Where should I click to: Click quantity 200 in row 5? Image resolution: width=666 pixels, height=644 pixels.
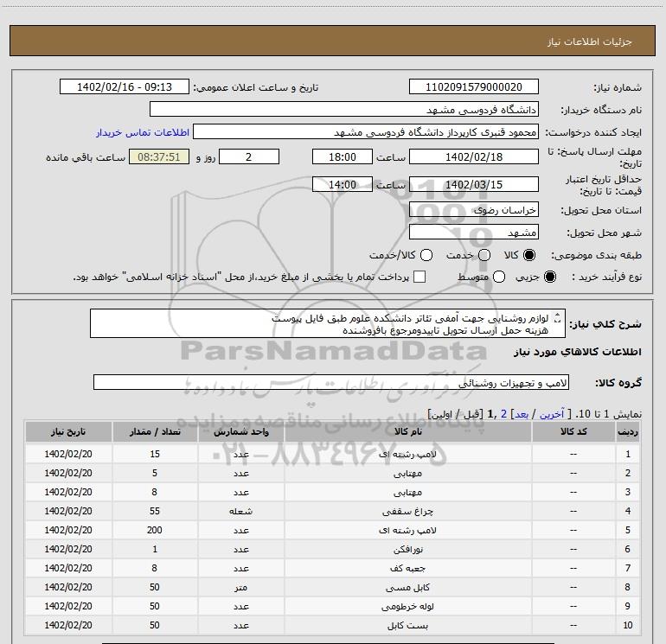coord(155,530)
